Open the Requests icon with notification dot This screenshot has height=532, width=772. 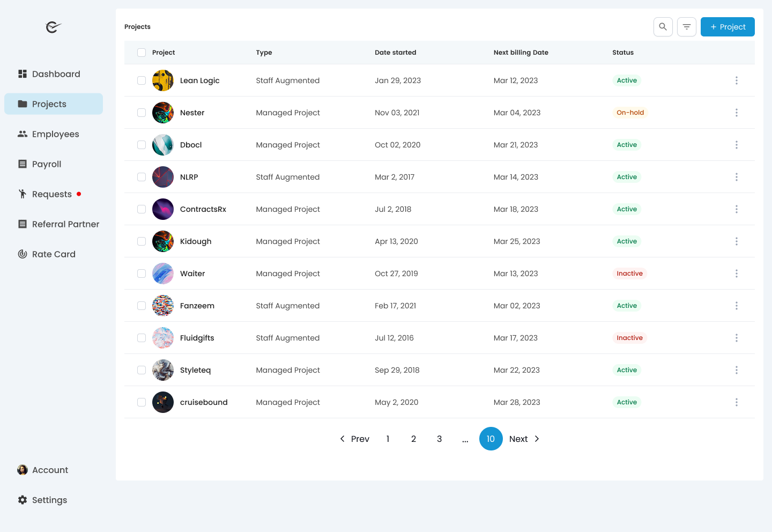[22, 194]
